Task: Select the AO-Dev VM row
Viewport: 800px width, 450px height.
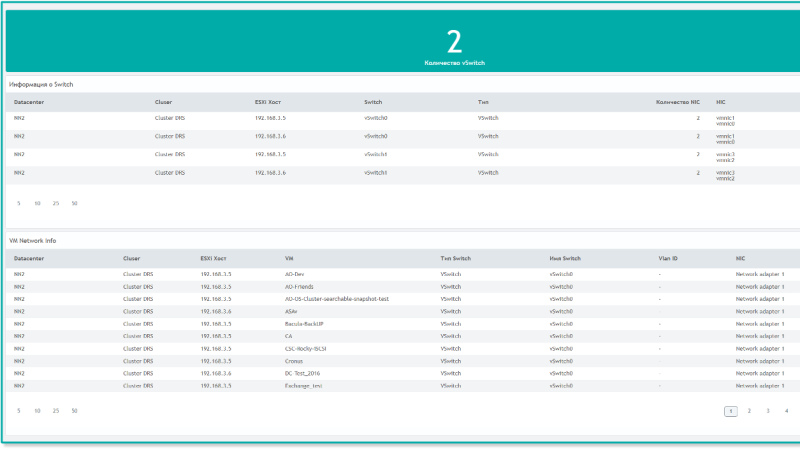Action: coord(403,274)
